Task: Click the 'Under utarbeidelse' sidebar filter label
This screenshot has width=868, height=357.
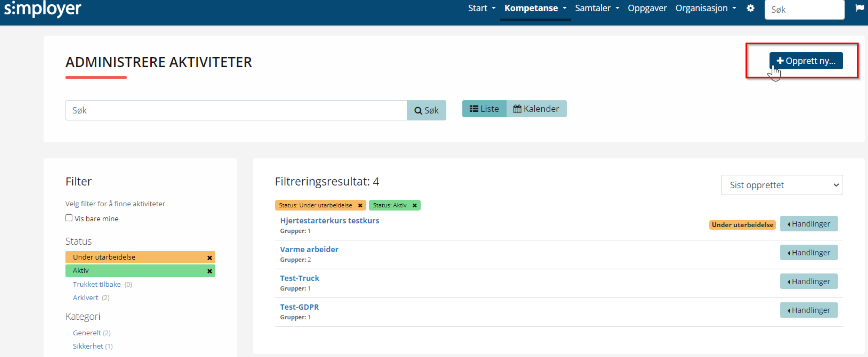Action: (104, 257)
